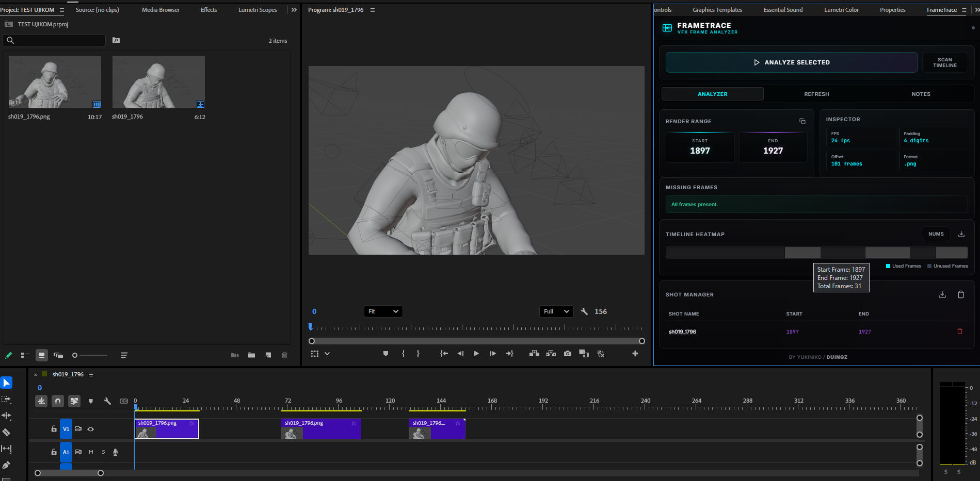Show hidden panel tabs with double chevron
This screenshot has width=980, height=481.
[x=294, y=10]
